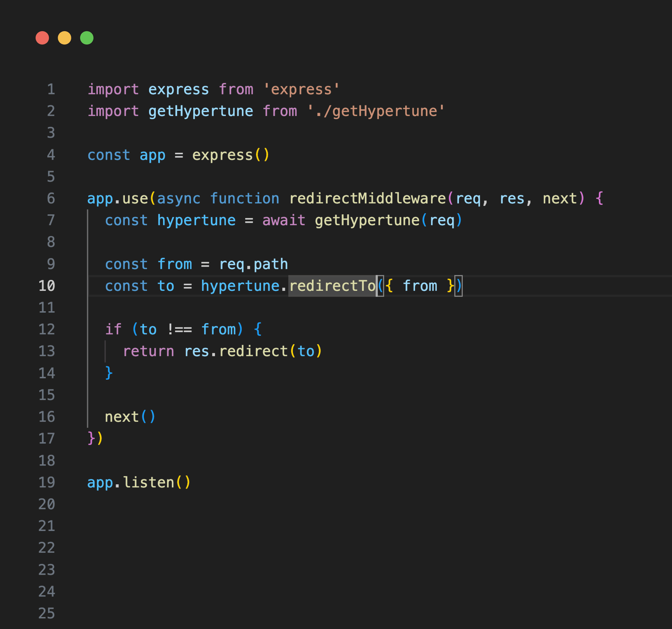Click line number 6 in gutter
This screenshot has height=629, width=672.
(x=51, y=199)
